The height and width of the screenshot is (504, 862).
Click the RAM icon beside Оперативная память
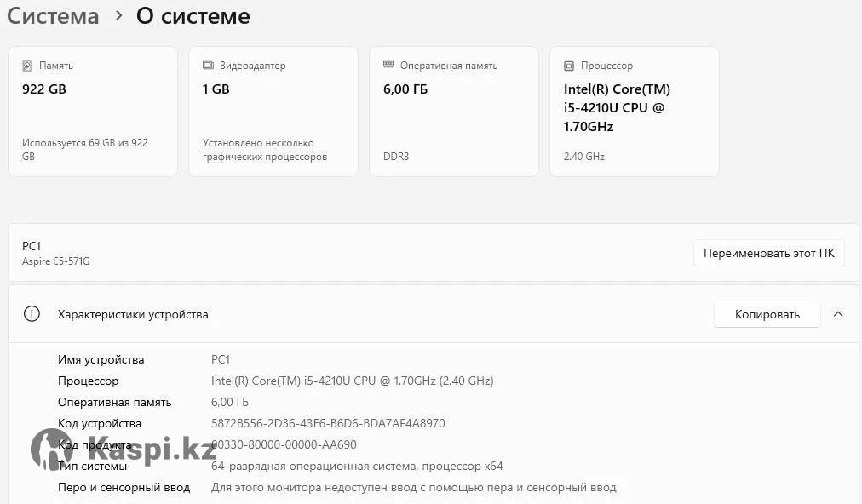click(388, 65)
